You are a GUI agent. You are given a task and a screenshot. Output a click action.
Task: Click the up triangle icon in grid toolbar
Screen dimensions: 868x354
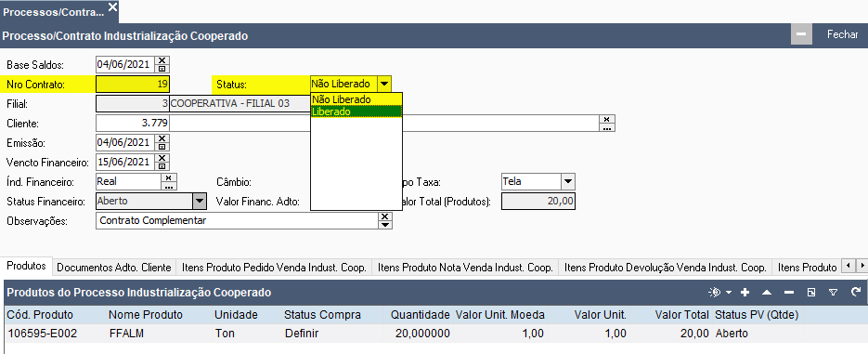point(767,292)
